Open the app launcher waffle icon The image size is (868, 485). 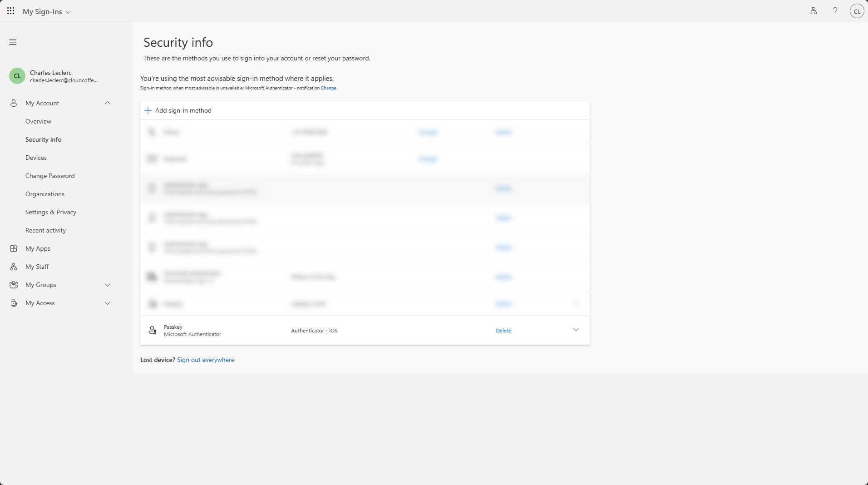point(11,11)
